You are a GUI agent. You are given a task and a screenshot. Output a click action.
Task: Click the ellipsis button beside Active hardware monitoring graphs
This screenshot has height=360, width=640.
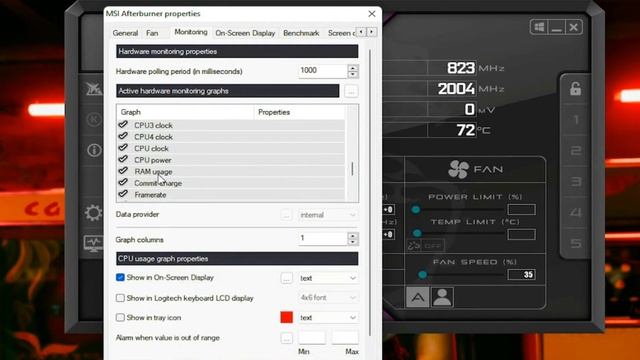[351, 91]
